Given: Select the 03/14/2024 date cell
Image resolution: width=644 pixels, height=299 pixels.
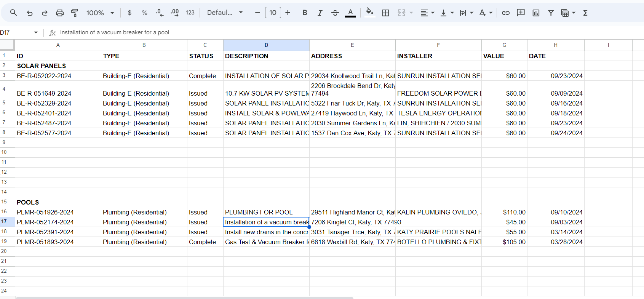Looking at the screenshot, I should [x=556, y=232].
